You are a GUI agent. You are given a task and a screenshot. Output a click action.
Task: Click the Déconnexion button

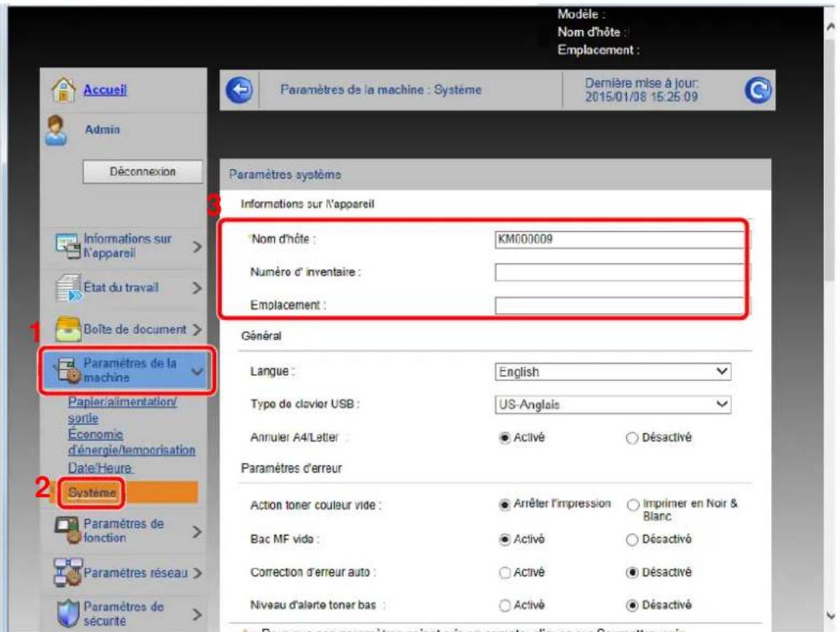(143, 172)
